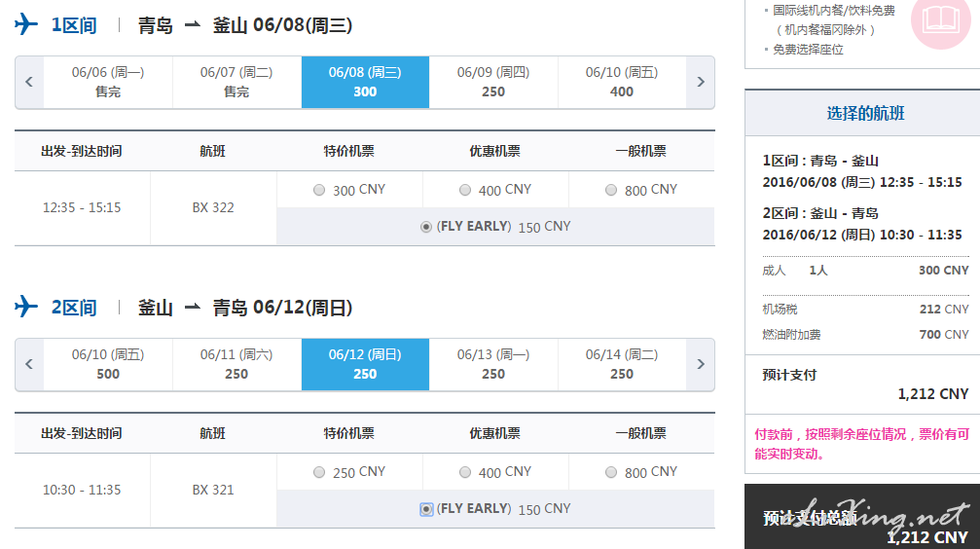Click the airplane icon beside 2区间
The width and height of the screenshot is (980, 549).
tap(26, 308)
